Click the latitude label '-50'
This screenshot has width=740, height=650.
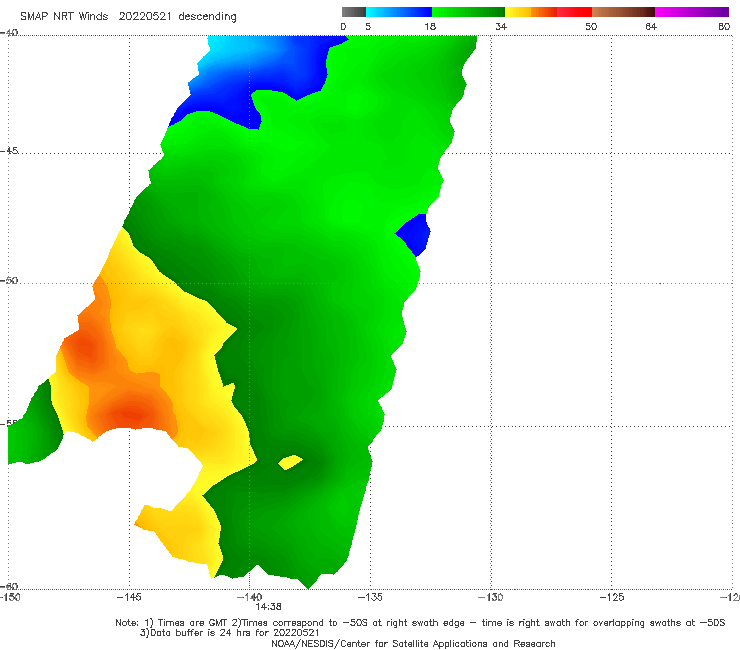9,280
